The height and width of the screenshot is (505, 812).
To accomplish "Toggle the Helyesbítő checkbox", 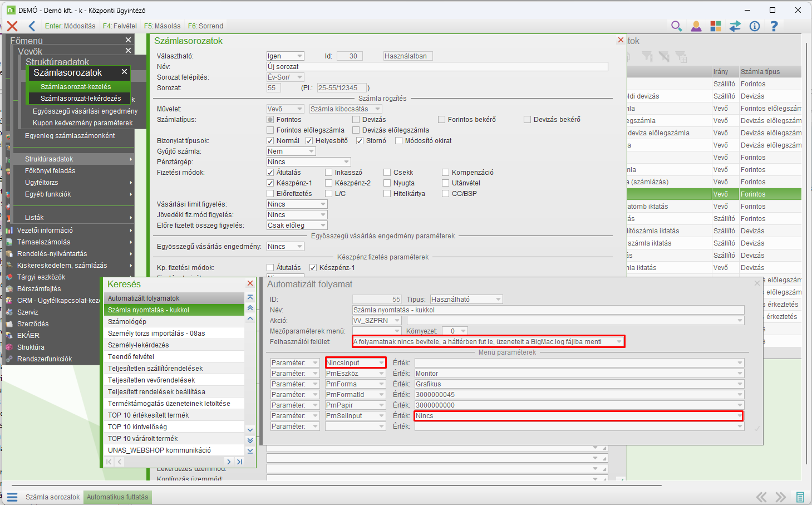I will (309, 141).
